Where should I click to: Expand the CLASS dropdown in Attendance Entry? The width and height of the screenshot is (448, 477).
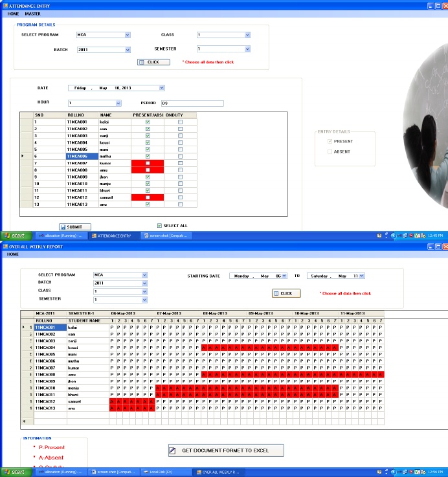click(x=247, y=35)
